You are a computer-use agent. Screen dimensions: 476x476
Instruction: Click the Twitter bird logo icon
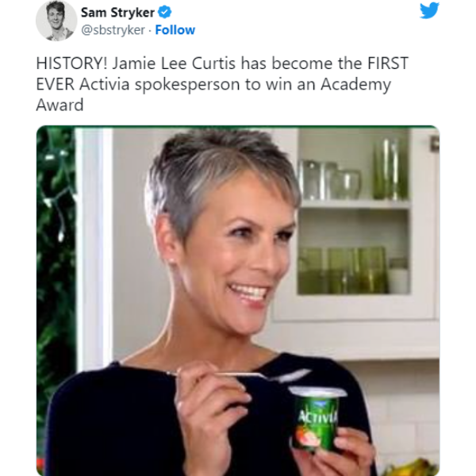(429, 10)
